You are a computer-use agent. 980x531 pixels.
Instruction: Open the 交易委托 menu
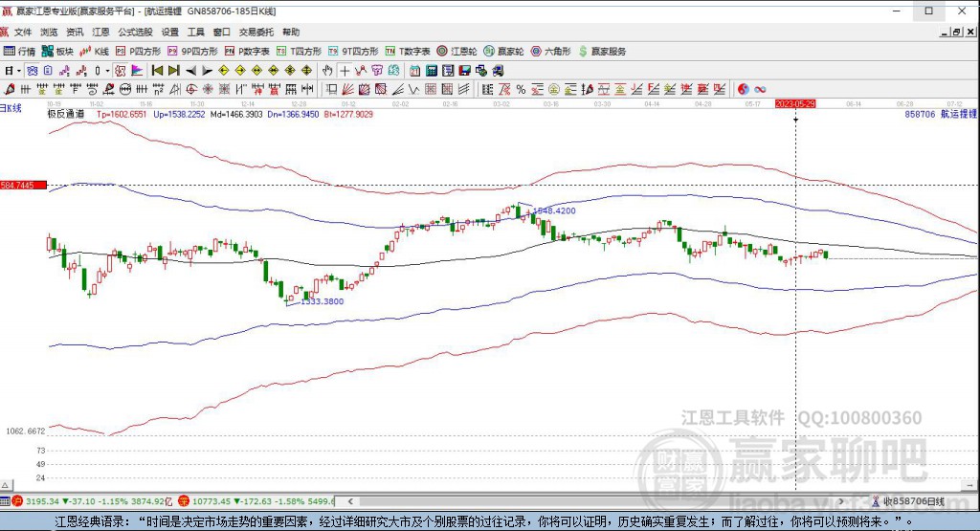pyautogui.click(x=256, y=32)
